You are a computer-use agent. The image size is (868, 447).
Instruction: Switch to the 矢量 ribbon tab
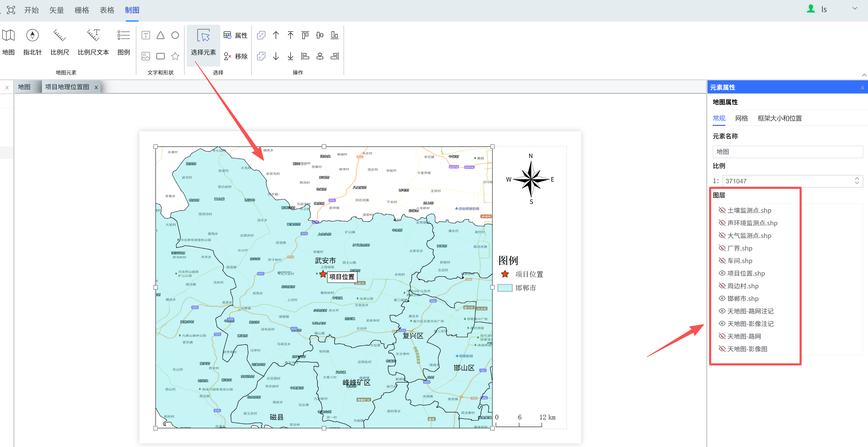[56, 10]
